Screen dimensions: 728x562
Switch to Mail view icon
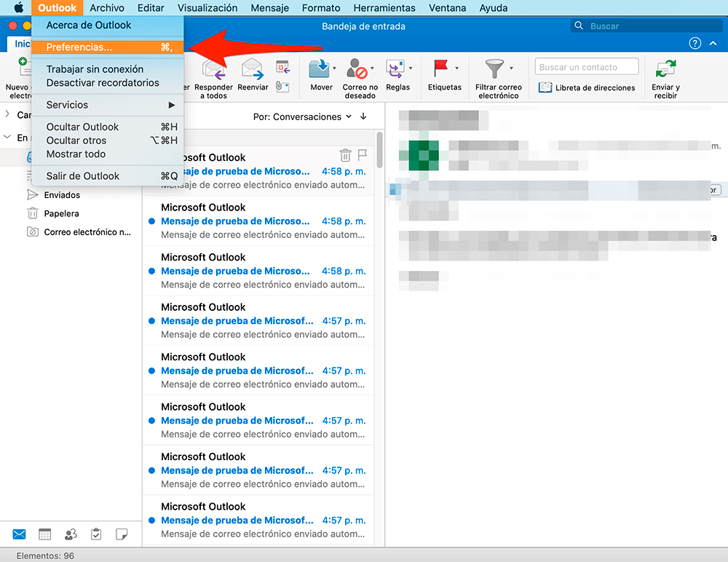[19, 534]
